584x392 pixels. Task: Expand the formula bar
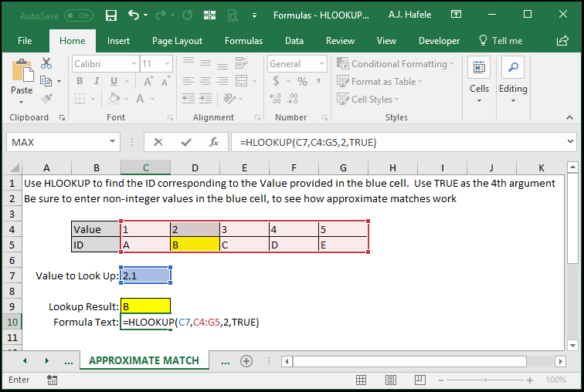tap(570, 142)
